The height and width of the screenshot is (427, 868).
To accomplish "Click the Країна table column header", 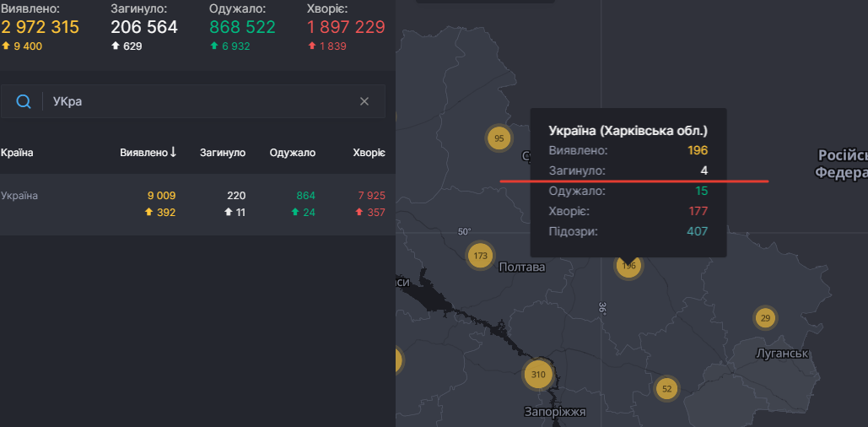I will pyautogui.click(x=18, y=153).
